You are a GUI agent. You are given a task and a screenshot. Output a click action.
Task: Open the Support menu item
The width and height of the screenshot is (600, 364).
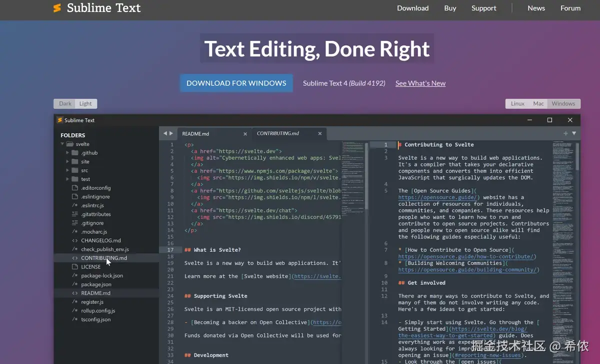tap(484, 8)
